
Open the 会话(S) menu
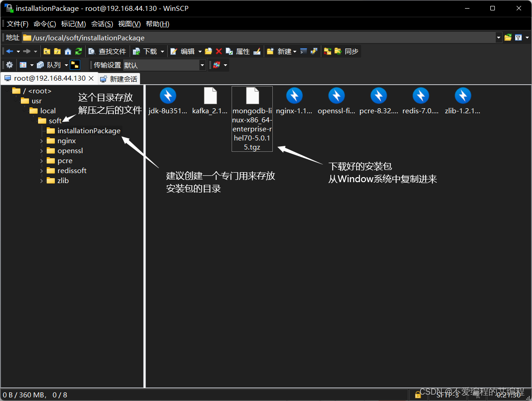(102, 24)
